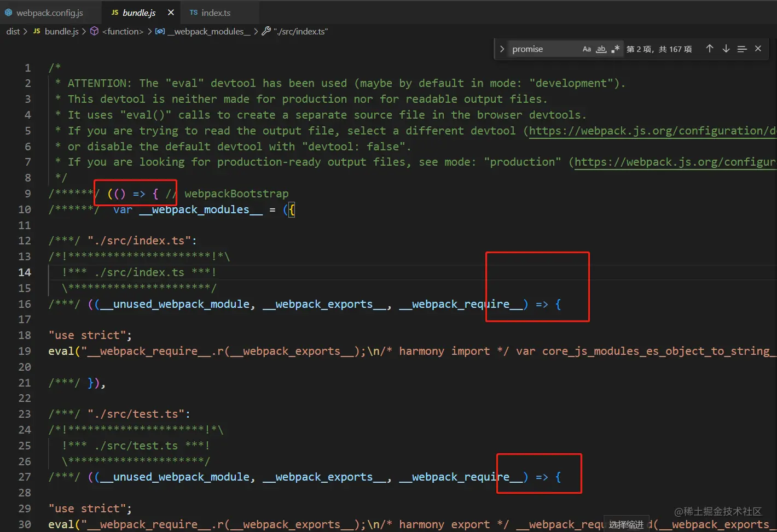The image size is (777, 532).
Task: Click the webpackBootstrap comment on line 9
Action: (x=236, y=194)
